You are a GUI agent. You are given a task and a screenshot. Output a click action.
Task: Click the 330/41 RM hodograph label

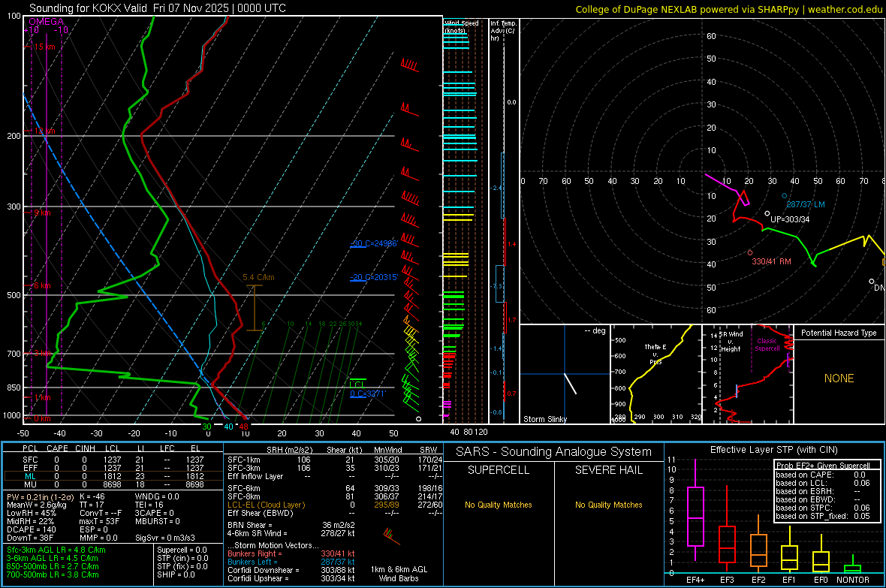[x=771, y=262]
